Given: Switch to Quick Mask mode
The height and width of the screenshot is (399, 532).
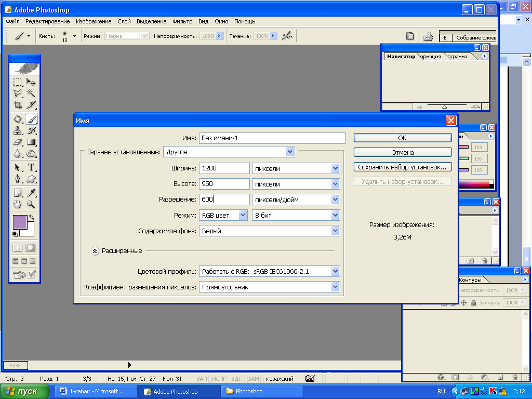Looking at the screenshot, I should [31, 248].
